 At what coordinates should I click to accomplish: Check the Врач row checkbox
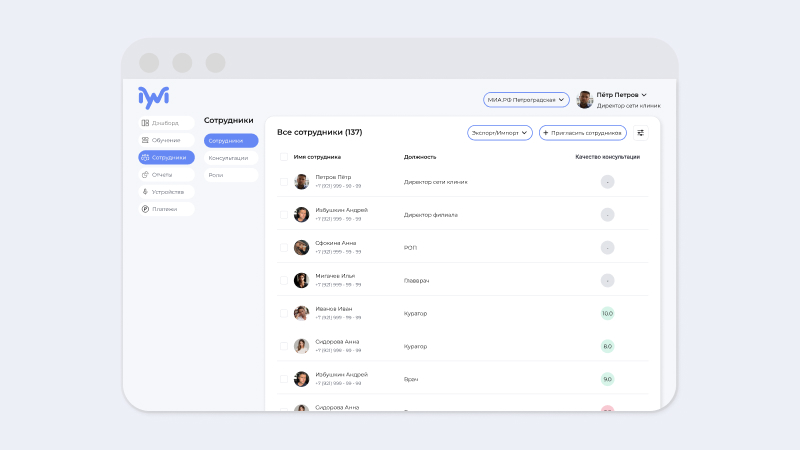(284, 379)
